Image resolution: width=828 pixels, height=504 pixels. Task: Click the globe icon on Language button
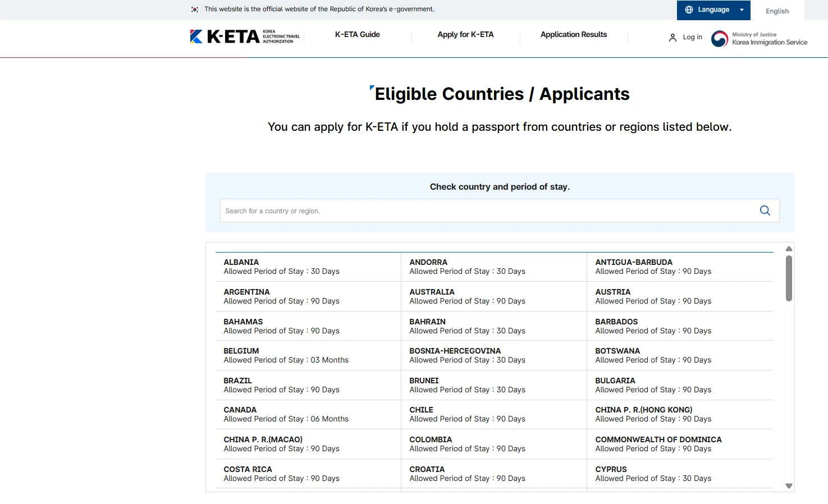pos(689,10)
